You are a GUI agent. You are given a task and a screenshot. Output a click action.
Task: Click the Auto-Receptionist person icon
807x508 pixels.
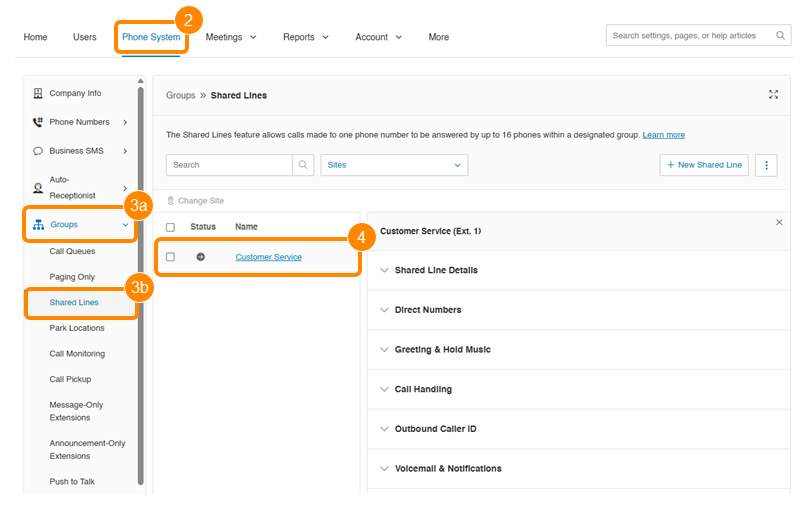coord(38,188)
